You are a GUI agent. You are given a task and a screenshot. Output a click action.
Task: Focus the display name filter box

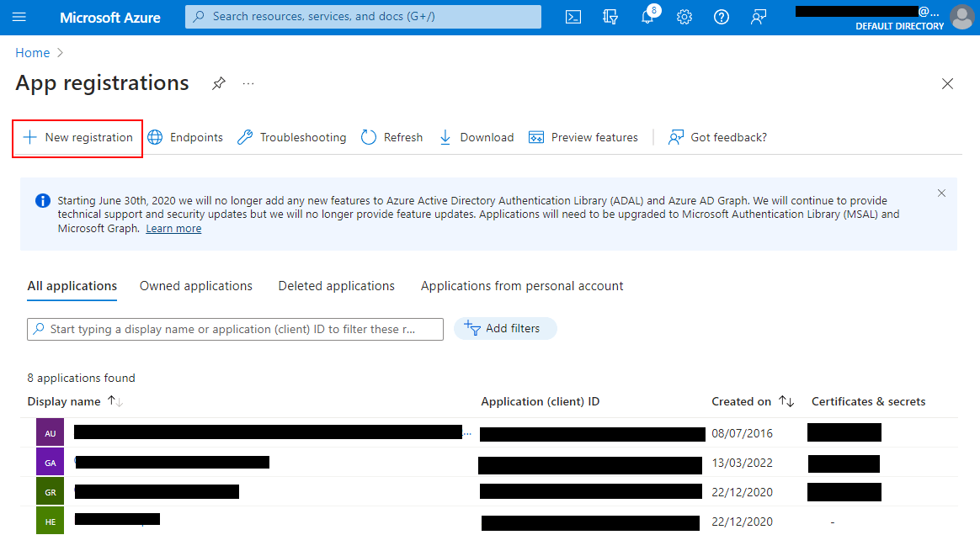235,329
